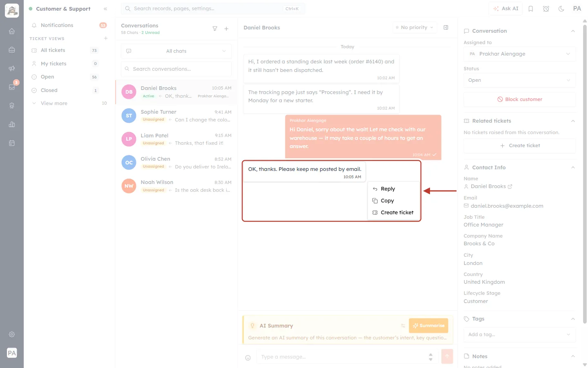Collapse the Tags section
This screenshot has height=368, width=588.
[573, 319]
